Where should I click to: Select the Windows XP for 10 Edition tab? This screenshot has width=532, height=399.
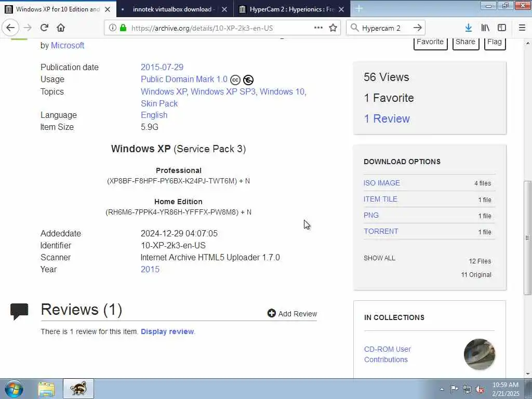pos(58,9)
